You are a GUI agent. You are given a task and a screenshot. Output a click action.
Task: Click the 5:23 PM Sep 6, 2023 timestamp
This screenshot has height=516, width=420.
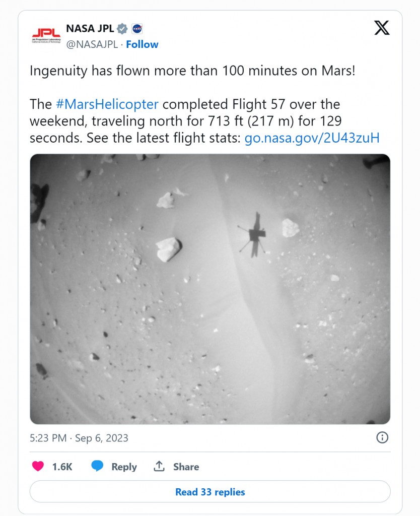pyautogui.click(x=79, y=438)
